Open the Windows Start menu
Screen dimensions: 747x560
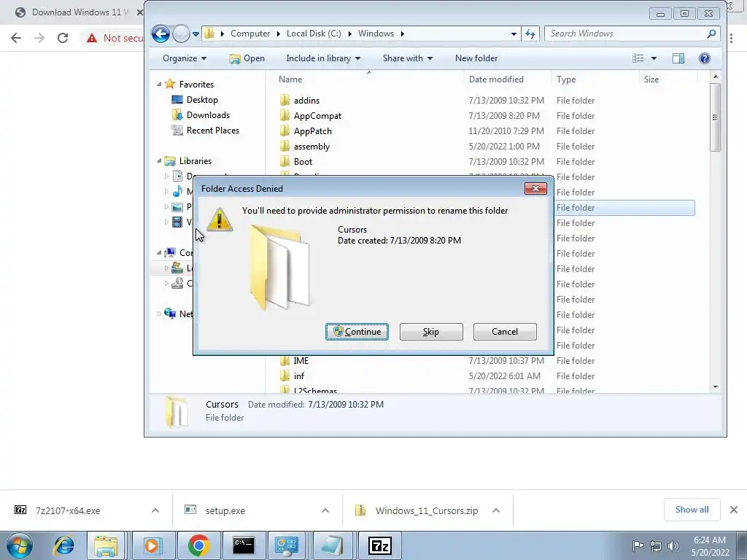coord(20,545)
